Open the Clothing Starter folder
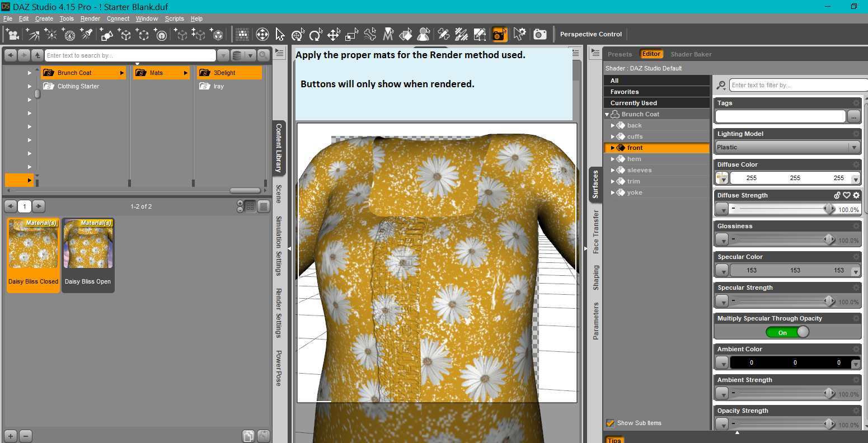This screenshot has width=868, height=443. 83,86
